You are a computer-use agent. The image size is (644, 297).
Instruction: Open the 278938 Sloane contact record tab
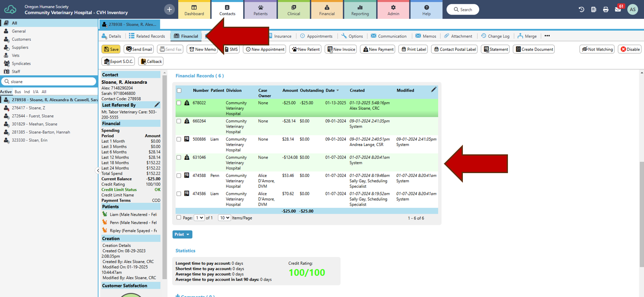click(x=129, y=25)
